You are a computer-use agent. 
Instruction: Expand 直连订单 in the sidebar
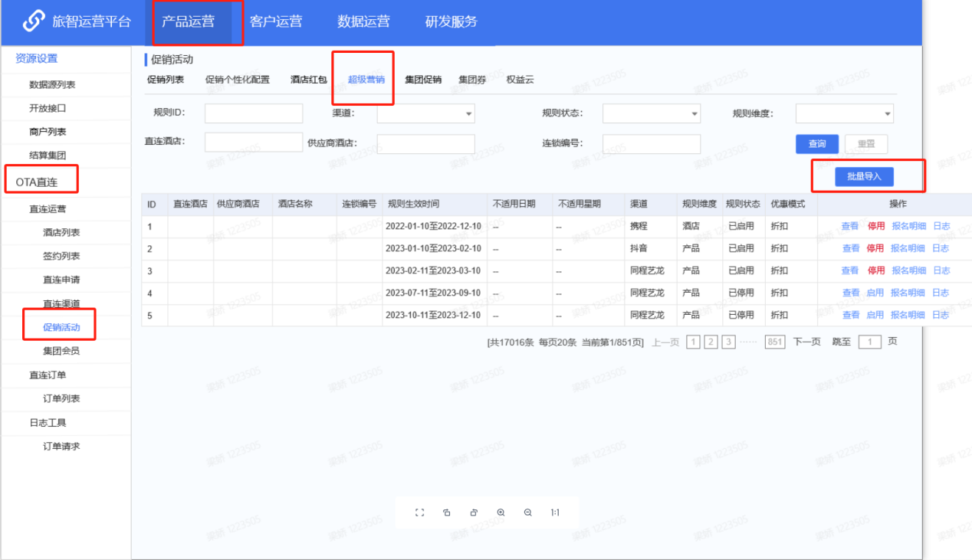tap(48, 375)
